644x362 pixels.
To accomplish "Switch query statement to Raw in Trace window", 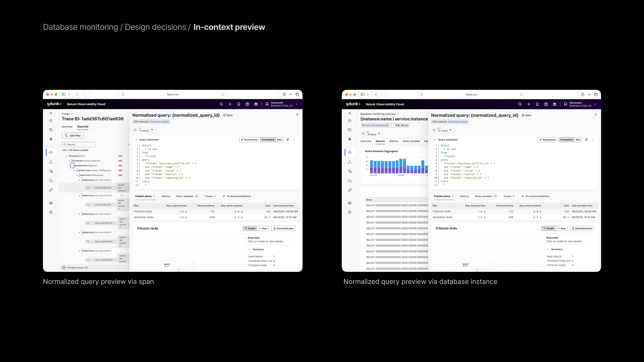I will [280, 140].
